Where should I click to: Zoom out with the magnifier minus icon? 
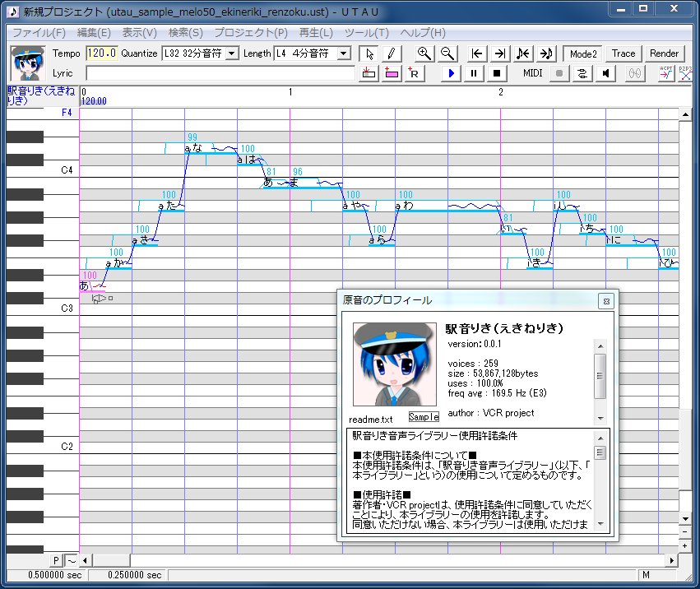point(447,53)
